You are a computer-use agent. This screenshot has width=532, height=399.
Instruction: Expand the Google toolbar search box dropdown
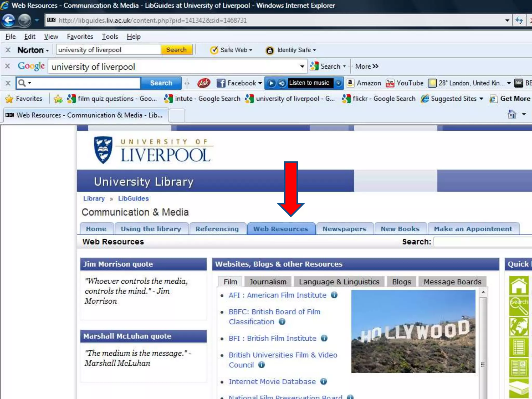302,66
